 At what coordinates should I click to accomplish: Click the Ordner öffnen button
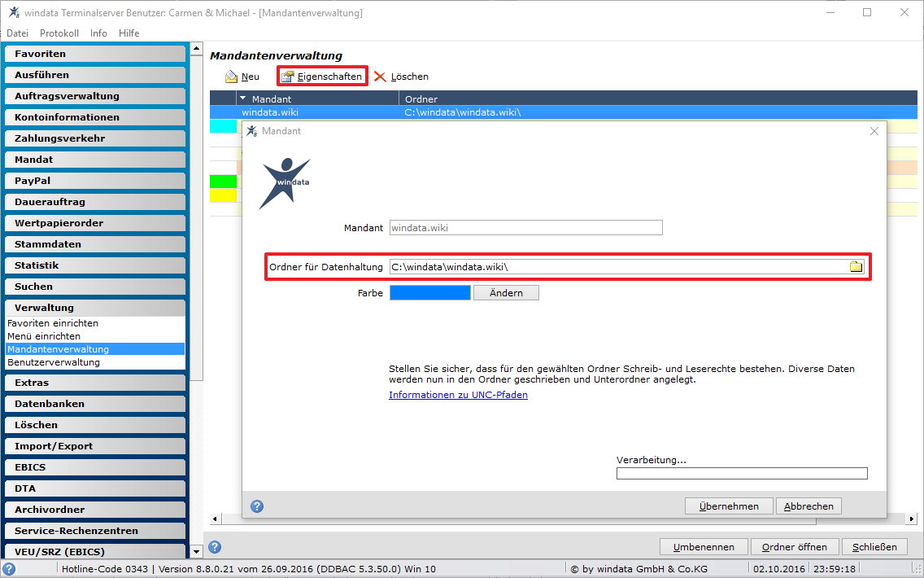(x=795, y=547)
